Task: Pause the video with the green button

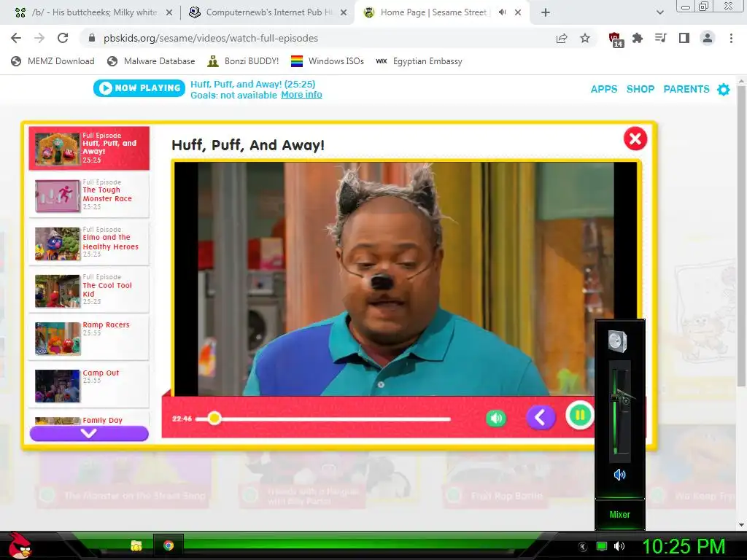Action: tap(580, 415)
